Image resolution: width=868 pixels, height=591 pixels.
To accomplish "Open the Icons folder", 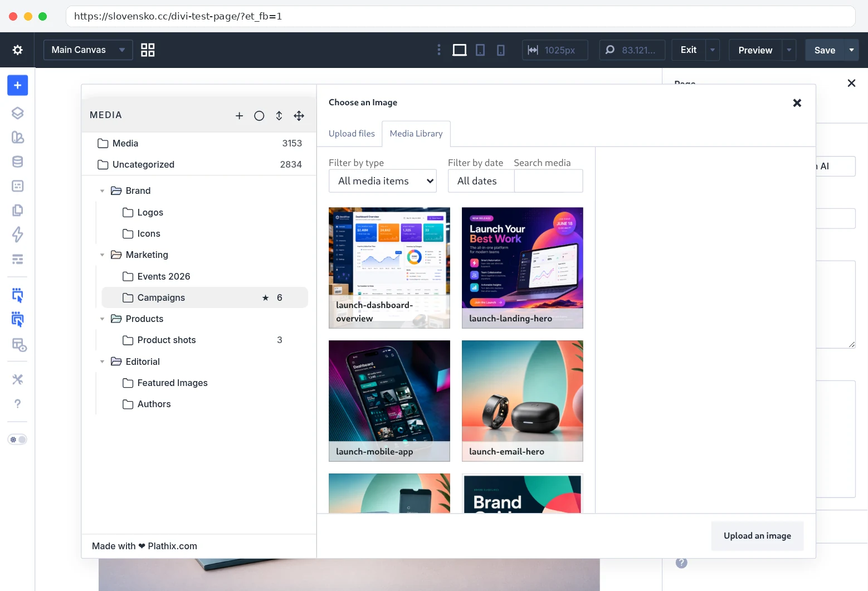I will click(x=205, y=233).
